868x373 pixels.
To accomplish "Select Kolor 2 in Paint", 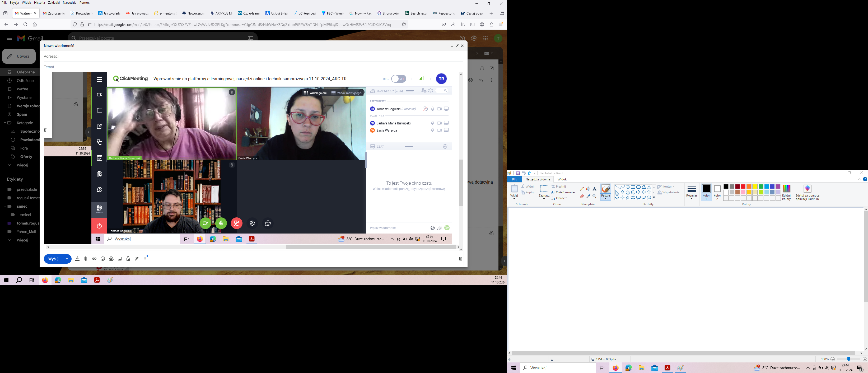I will [717, 193].
